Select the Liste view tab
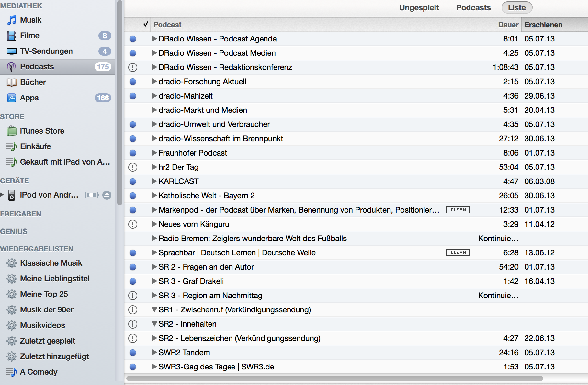Image resolution: width=588 pixels, height=385 pixels. 517,8
